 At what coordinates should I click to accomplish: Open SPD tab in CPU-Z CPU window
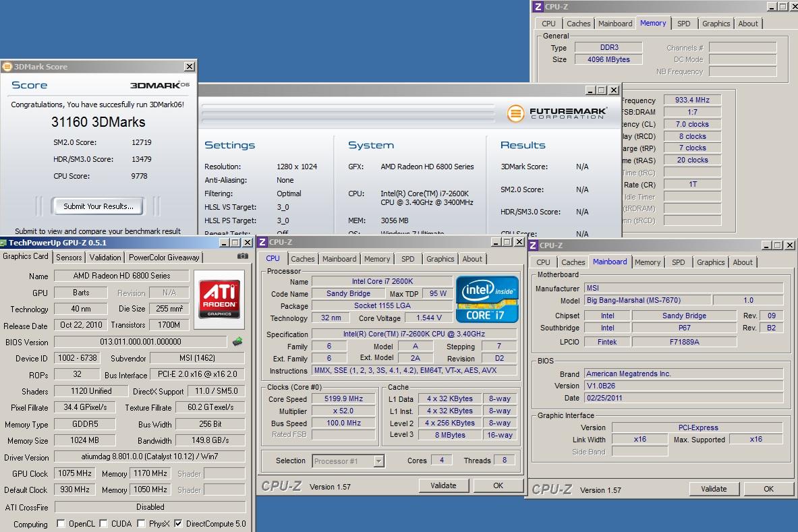407,259
